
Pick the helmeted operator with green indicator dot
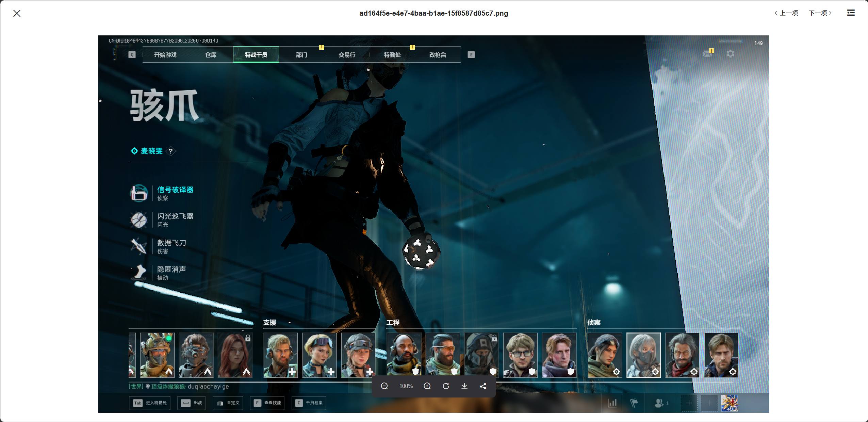[x=157, y=355]
